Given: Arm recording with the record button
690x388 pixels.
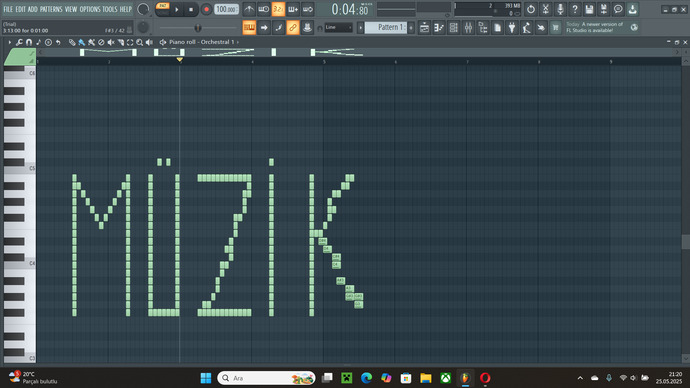Looking at the screenshot, I should (x=206, y=9).
